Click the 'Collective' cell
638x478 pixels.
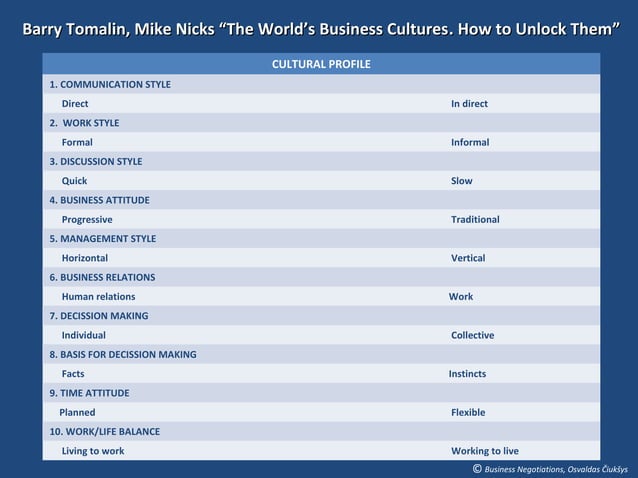pyautogui.click(x=472, y=335)
